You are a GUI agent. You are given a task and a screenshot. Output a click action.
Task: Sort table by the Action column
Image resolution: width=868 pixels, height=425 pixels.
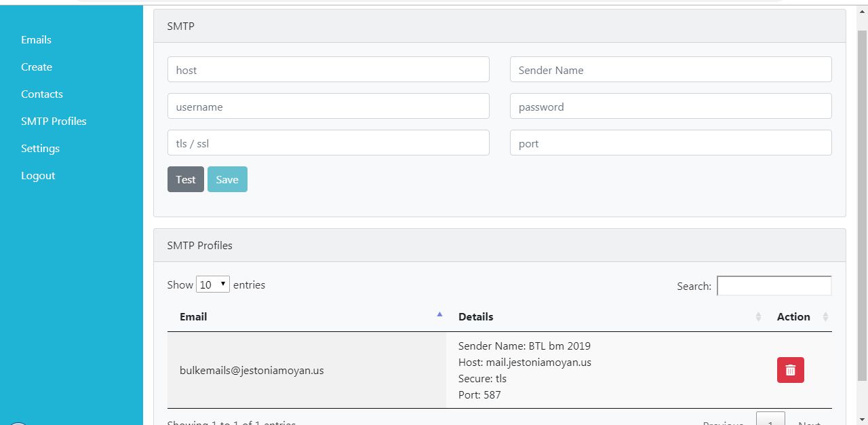pyautogui.click(x=798, y=316)
